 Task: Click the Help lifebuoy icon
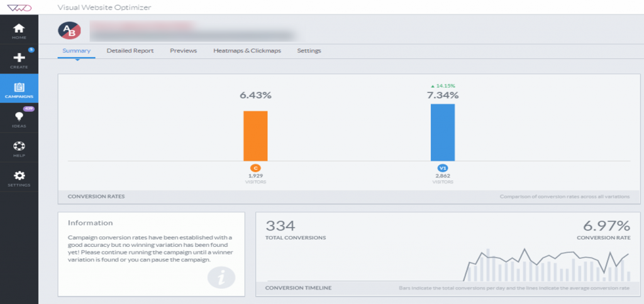click(19, 146)
